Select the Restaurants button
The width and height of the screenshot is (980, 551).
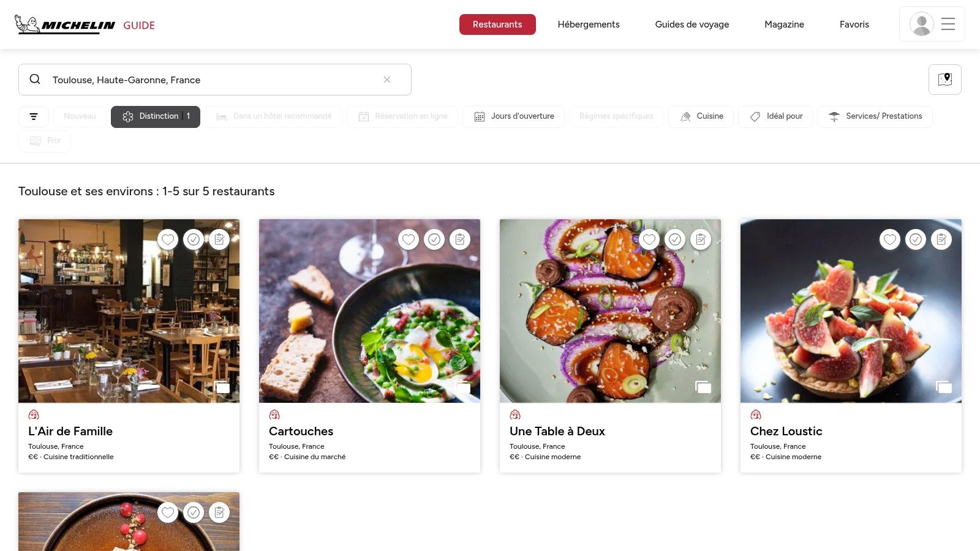497,24
